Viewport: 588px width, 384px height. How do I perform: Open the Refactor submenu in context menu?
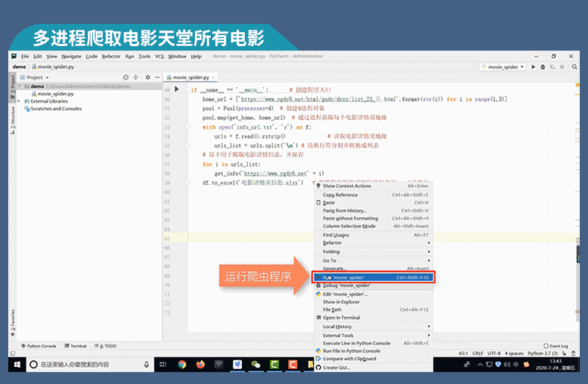(x=373, y=243)
